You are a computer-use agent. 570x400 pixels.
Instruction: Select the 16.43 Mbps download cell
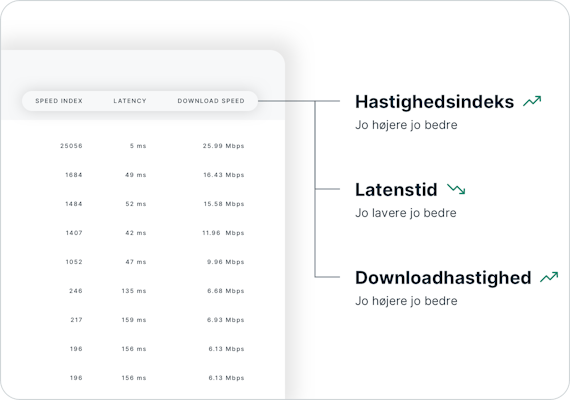(224, 175)
